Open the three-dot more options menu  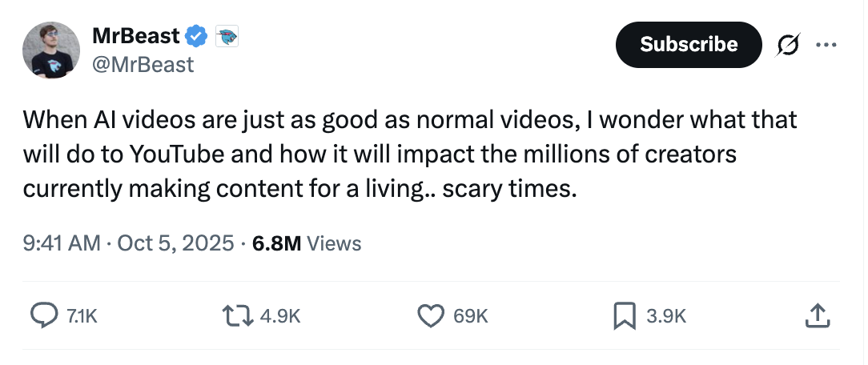tap(826, 45)
